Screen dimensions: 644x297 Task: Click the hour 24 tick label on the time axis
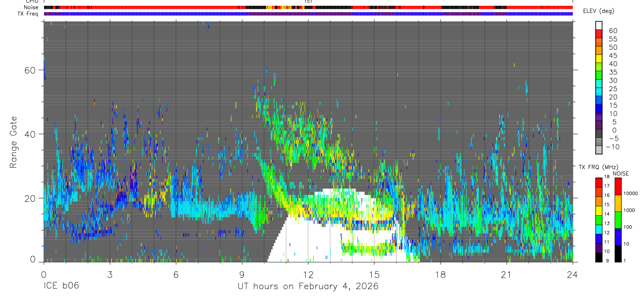[572, 274]
